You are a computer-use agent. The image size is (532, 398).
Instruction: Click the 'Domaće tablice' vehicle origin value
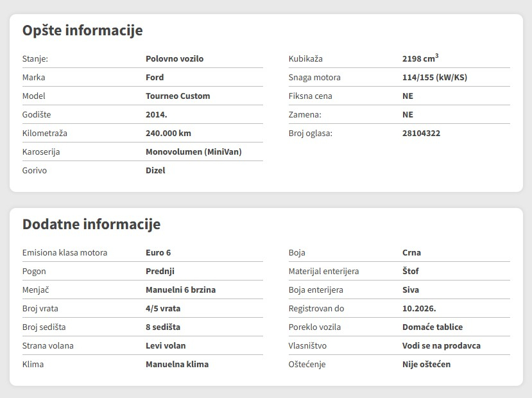(432, 327)
